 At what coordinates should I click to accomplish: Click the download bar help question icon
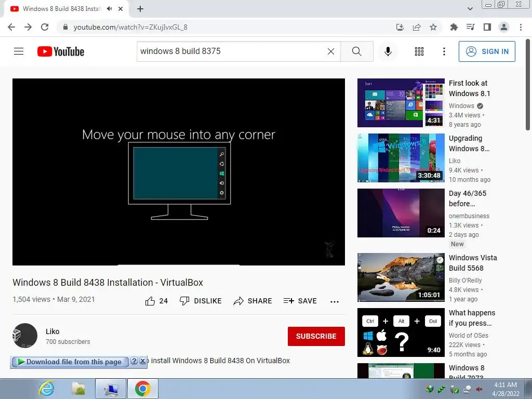135,361
